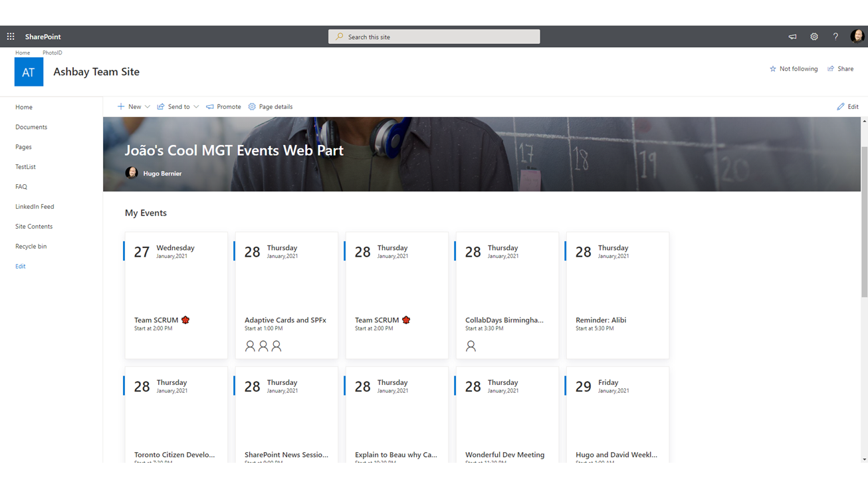Click in the Search this site box
Viewport: 868px width, 488px height.
tap(434, 37)
